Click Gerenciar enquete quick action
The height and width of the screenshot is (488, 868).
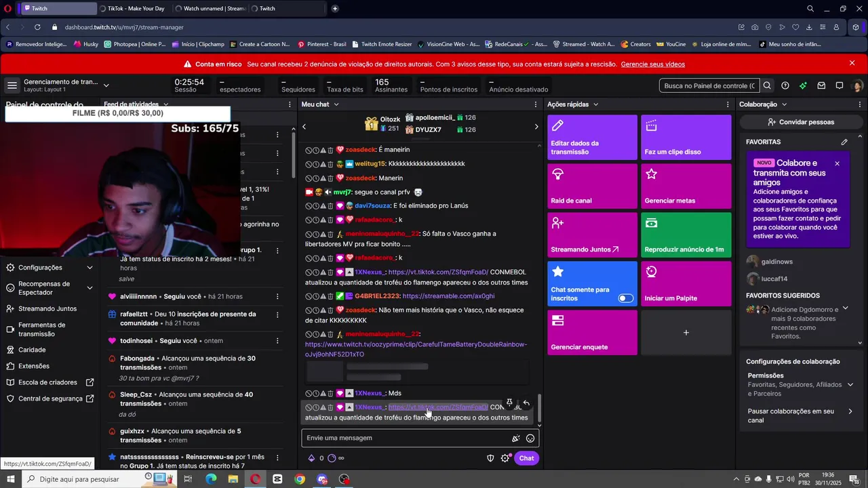[x=592, y=333]
